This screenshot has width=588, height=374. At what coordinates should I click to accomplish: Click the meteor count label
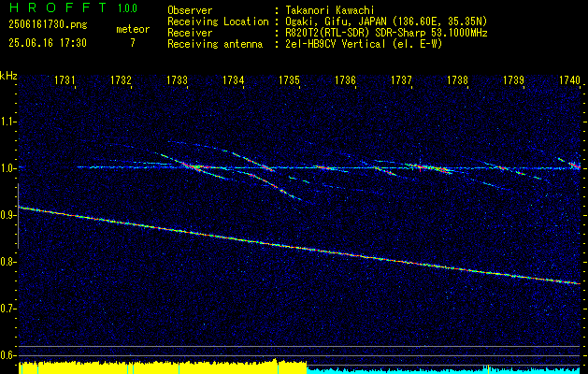pyautogui.click(x=133, y=29)
